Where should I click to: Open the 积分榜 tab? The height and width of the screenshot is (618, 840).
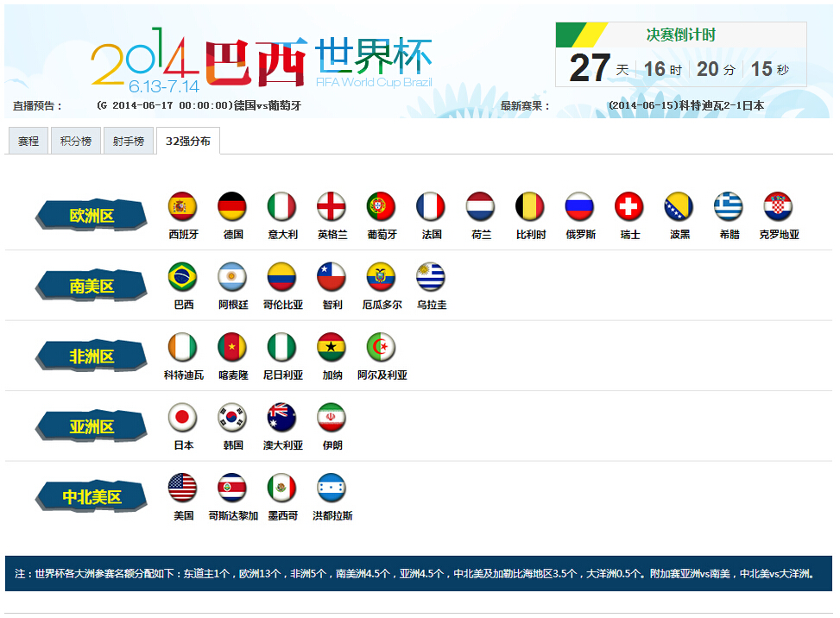(78, 141)
